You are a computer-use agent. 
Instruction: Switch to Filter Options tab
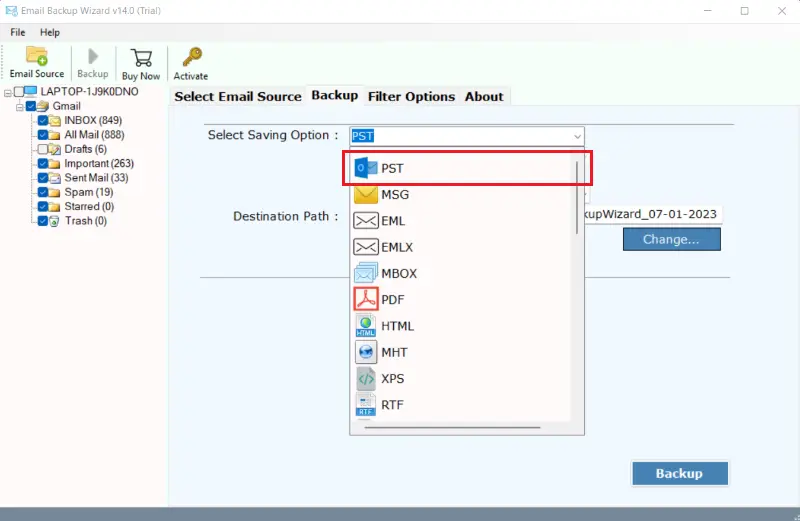coord(411,96)
